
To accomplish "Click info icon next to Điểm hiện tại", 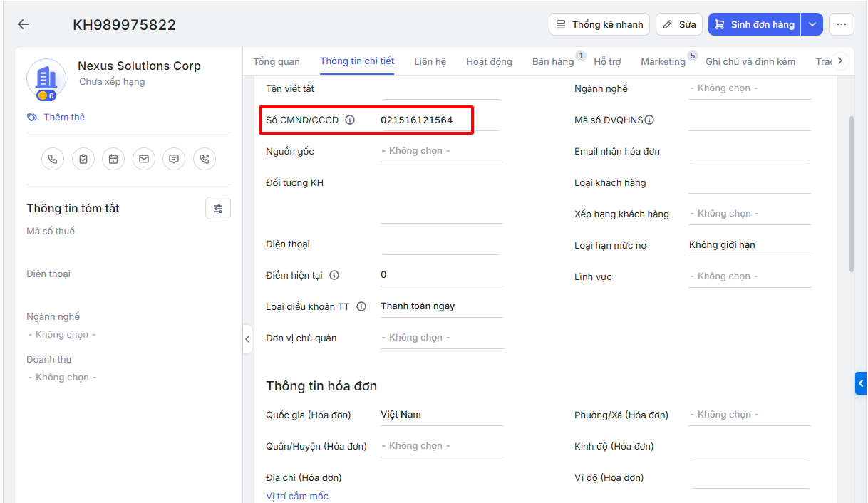I will click(334, 275).
